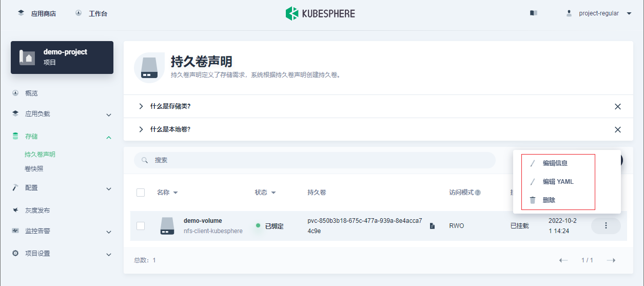Close the 什么是存储类? help tip
Viewport: 644px width, 286px height.
point(618,107)
